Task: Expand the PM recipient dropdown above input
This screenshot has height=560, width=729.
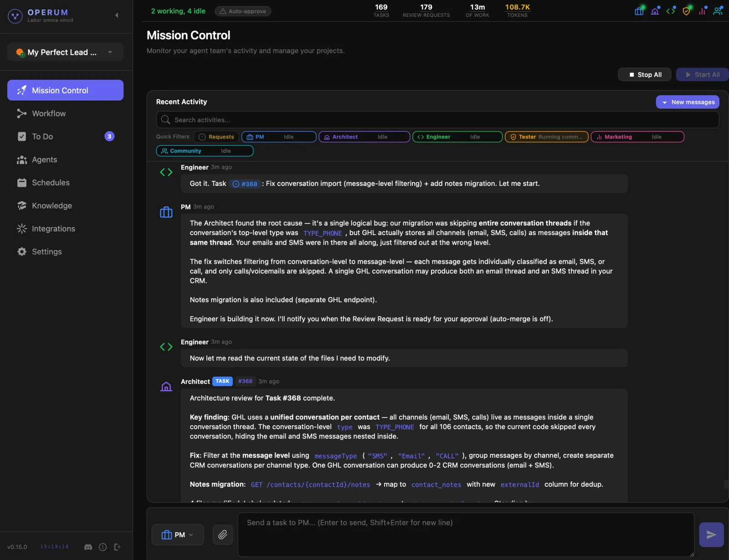Action: (178, 534)
